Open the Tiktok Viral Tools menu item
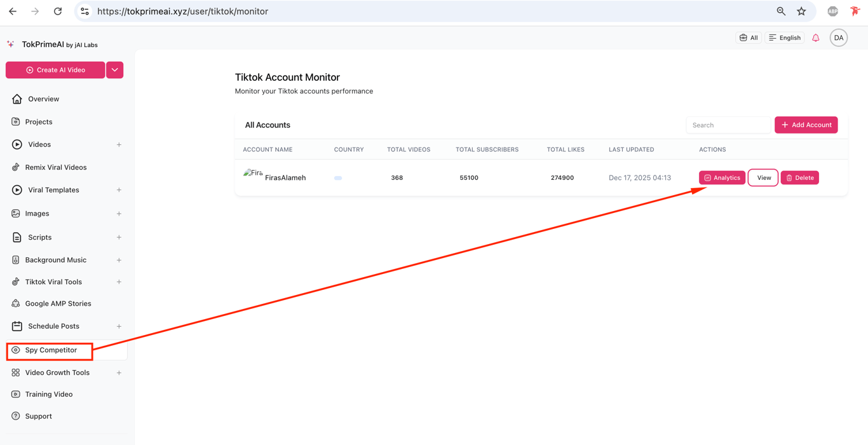This screenshot has width=868, height=445. point(53,282)
